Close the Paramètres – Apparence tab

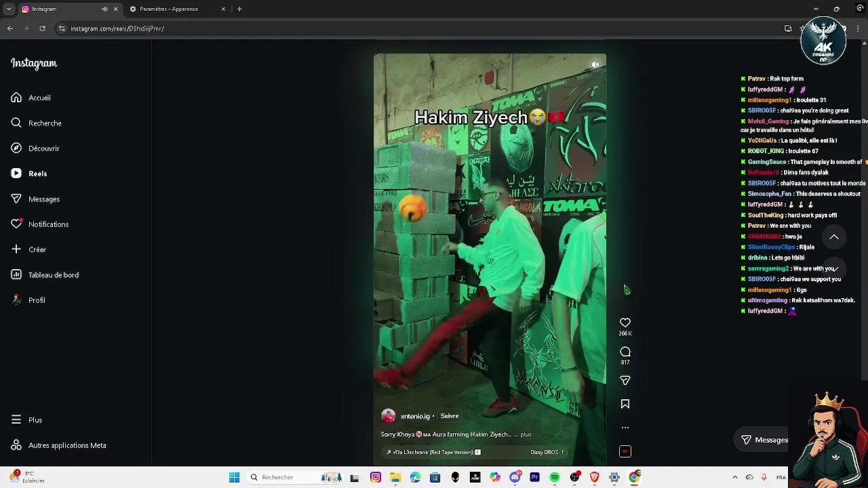click(x=223, y=9)
